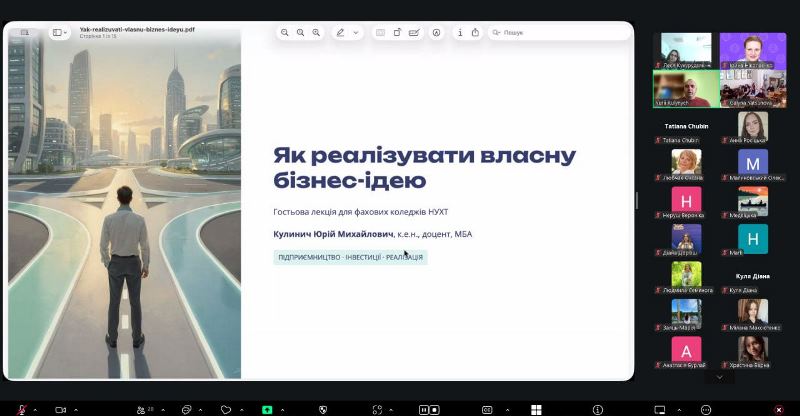Expand more participants chevron below video tiles

(718, 378)
